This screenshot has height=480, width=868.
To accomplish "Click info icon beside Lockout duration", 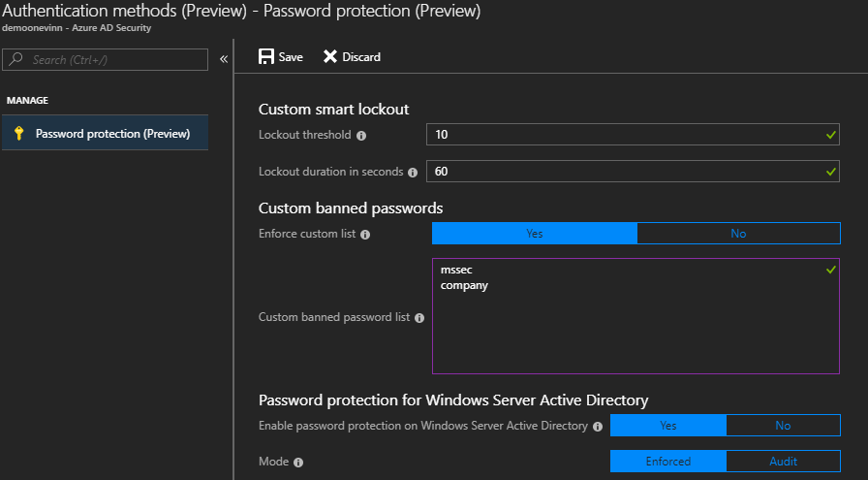I will click(x=413, y=173).
